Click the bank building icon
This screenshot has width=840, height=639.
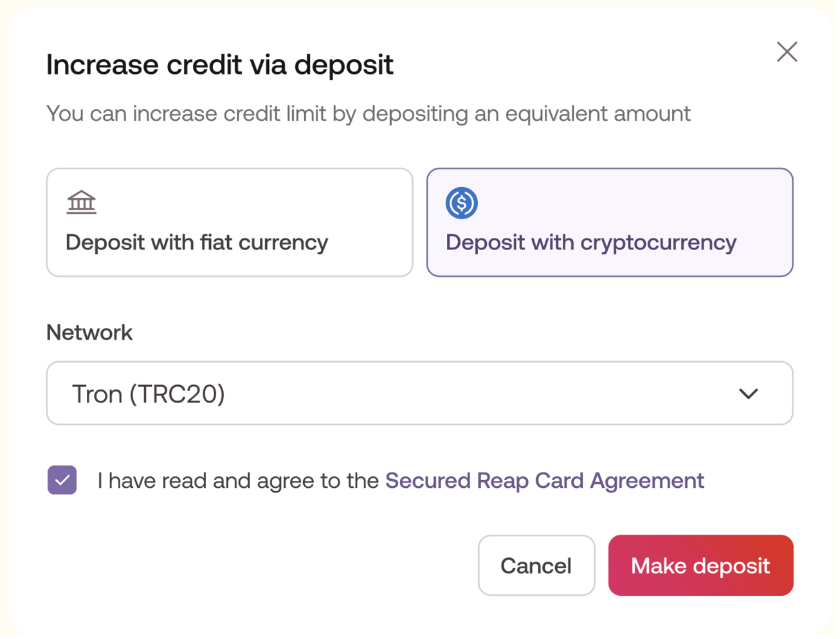[x=82, y=203]
